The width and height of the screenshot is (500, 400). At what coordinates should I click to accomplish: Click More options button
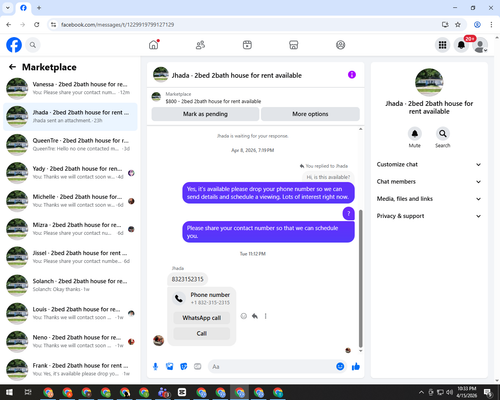(x=310, y=114)
